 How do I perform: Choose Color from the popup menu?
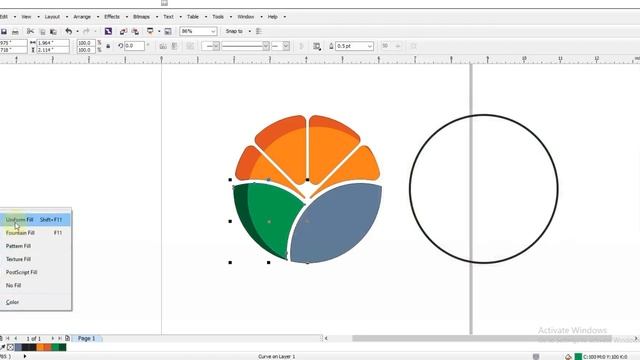tap(36, 302)
